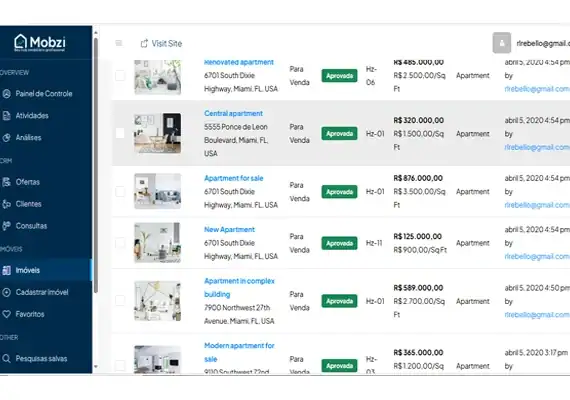The height and width of the screenshot is (400, 570).
Task: Click the Análises chart icon
Action: pos(7,137)
